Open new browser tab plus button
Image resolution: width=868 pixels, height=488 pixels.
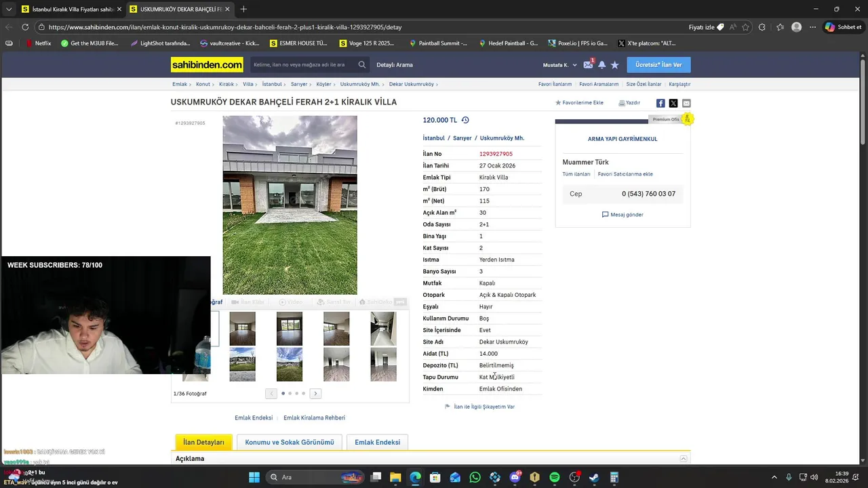tap(243, 9)
